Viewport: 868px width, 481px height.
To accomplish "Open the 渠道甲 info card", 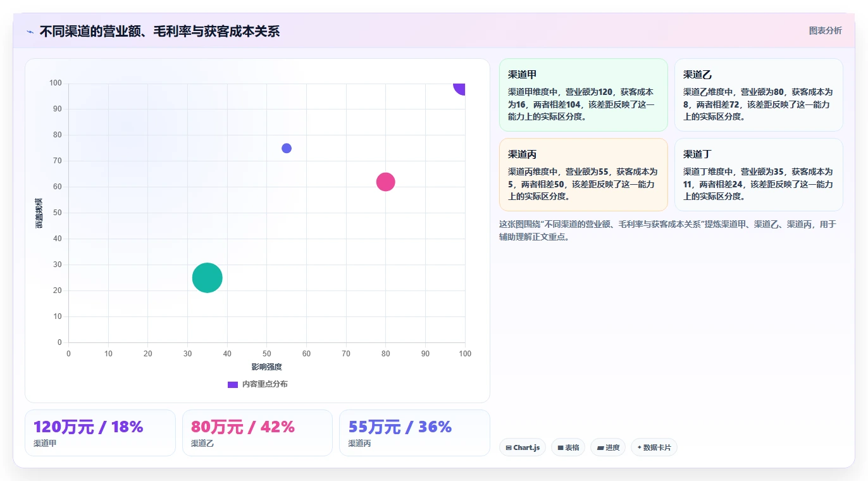I will [583, 95].
